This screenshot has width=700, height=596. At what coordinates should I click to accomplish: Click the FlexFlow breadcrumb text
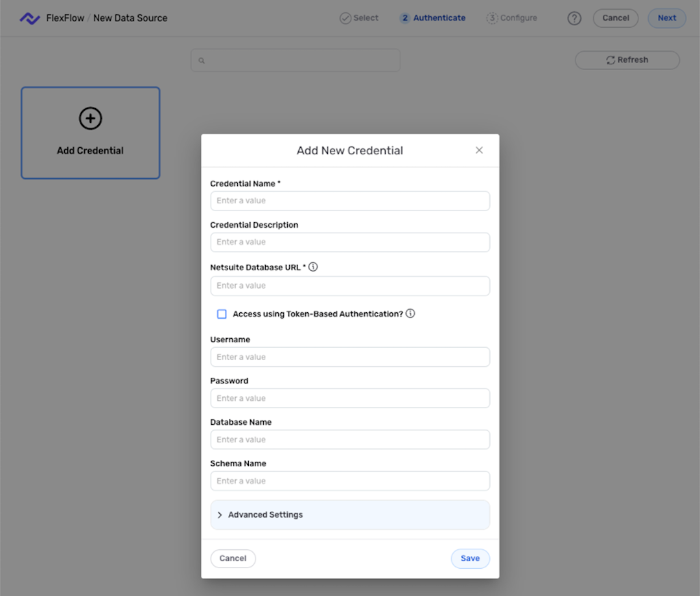(65, 18)
